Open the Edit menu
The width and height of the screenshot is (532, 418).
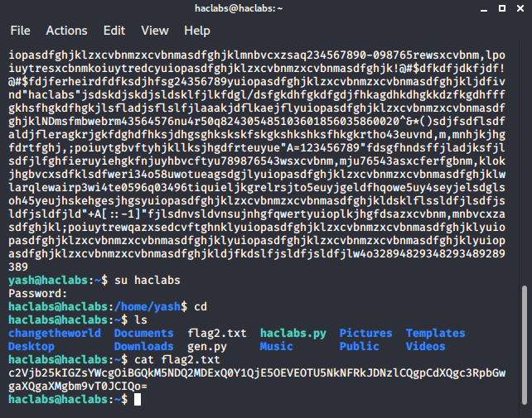(114, 31)
